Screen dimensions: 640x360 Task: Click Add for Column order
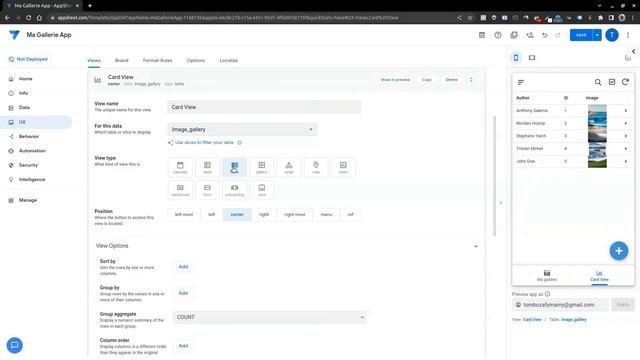pyautogui.click(x=183, y=346)
